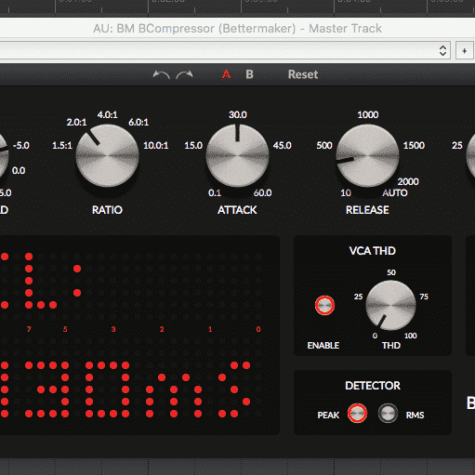This screenshot has height=475, width=475.
Task: Click the plus button beside preset dropdown
Action: [464, 51]
